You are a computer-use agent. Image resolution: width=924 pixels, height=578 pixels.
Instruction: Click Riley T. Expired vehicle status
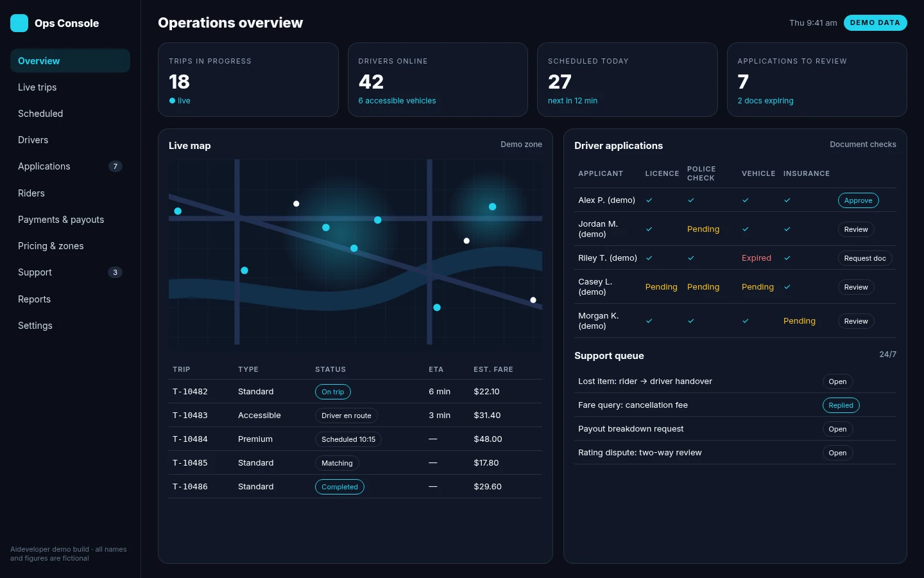pos(757,258)
